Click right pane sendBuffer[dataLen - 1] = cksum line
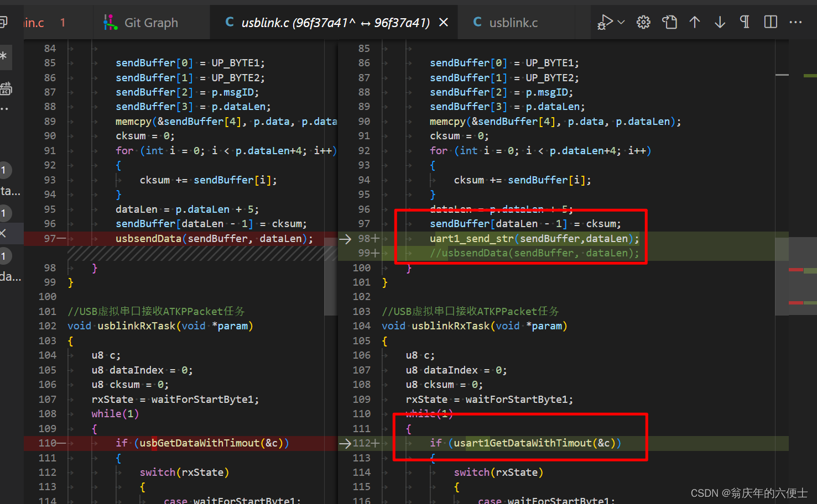 (525, 224)
